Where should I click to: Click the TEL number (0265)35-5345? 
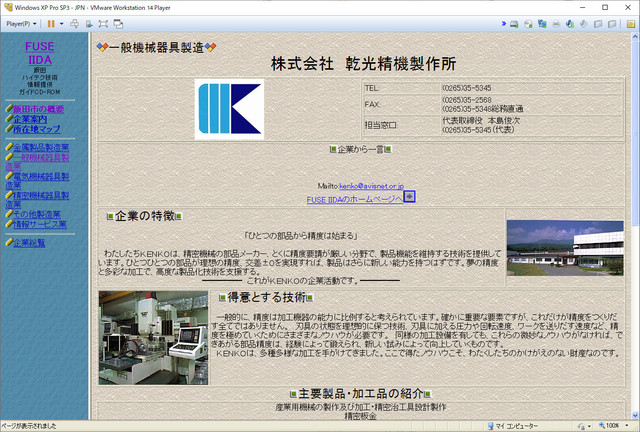(x=467, y=88)
